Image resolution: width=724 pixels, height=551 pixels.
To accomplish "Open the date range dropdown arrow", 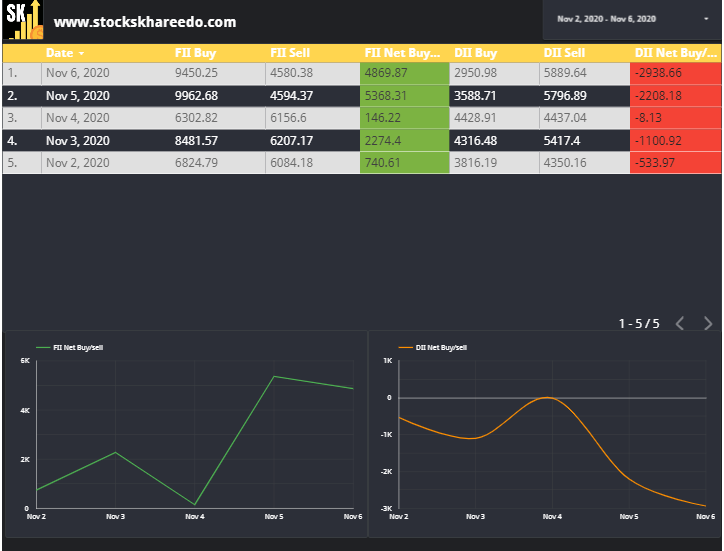I will 706,19.
